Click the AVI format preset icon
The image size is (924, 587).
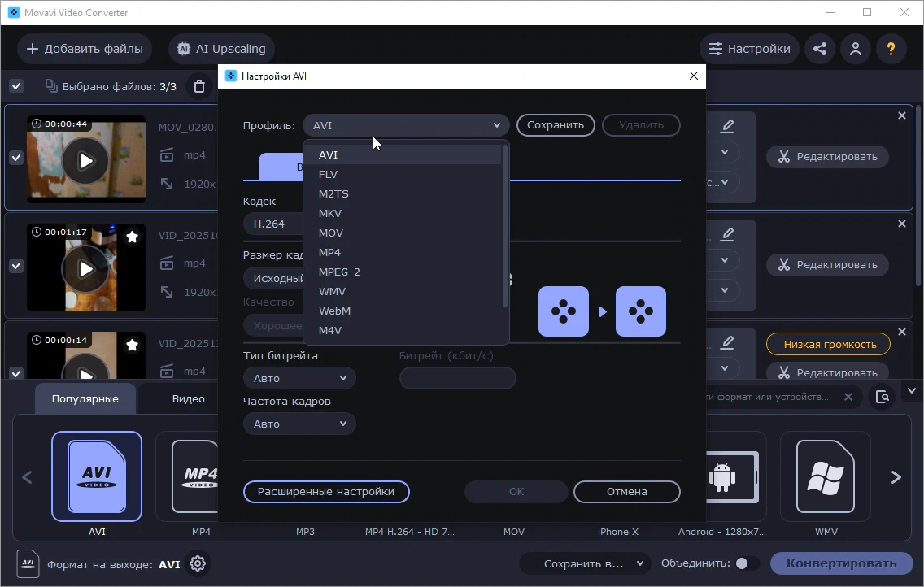[x=97, y=476]
